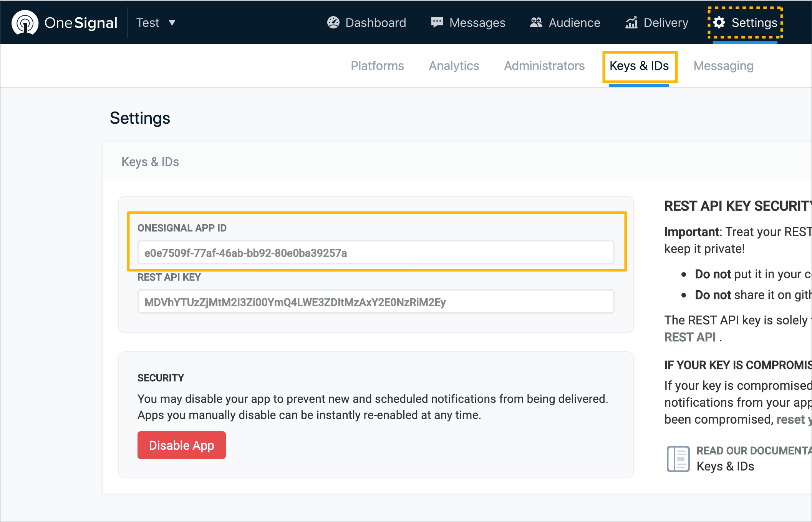This screenshot has height=522, width=812.
Task: Click the REST API Key field
Action: pyautogui.click(x=376, y=302)
